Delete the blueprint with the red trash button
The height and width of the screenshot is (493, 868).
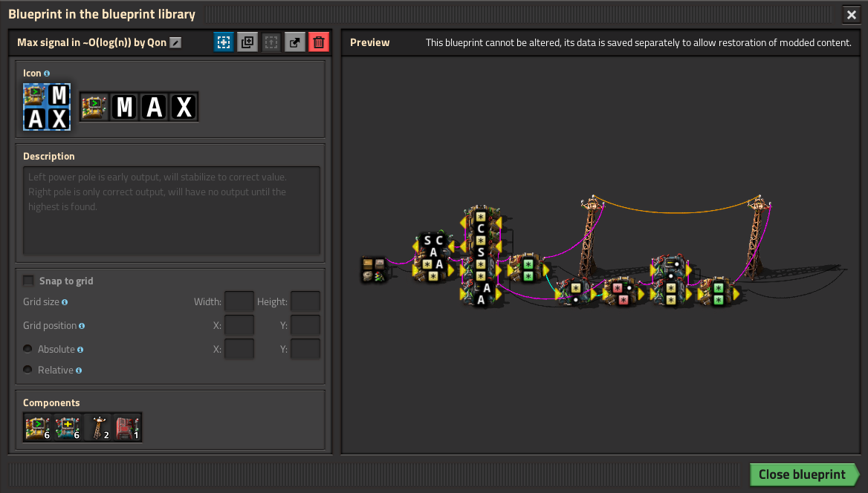click(319, 42)
